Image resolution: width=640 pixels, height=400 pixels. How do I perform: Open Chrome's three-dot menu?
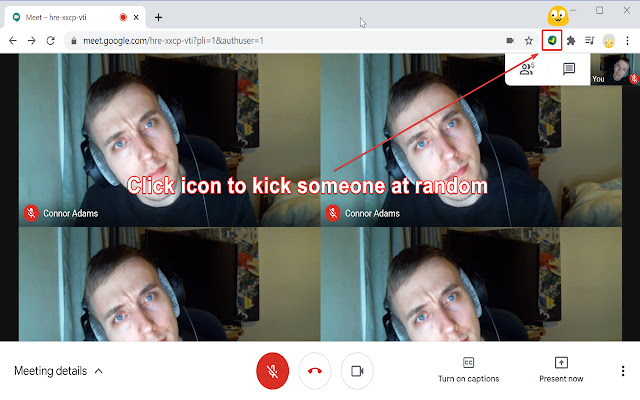coord(627,41)
